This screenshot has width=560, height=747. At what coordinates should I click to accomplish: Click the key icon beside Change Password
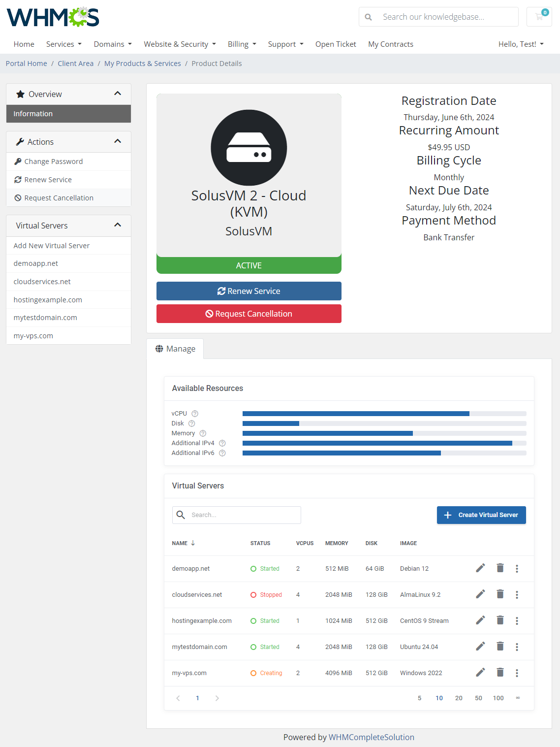17,162
